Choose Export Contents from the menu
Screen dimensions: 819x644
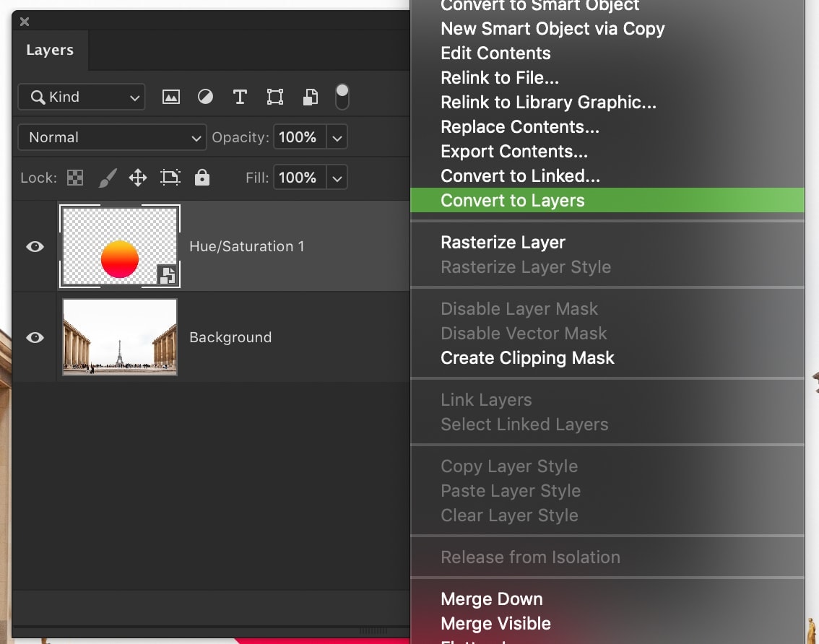coord(514,151)
